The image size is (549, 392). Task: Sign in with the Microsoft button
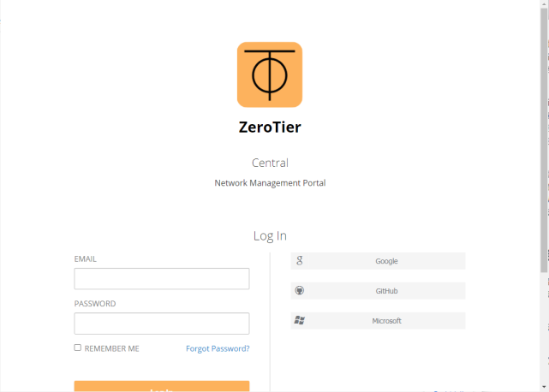point(378,321)
